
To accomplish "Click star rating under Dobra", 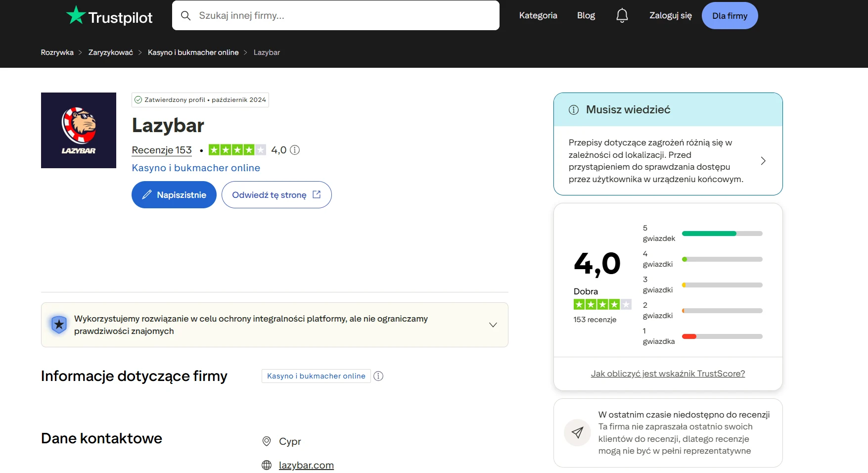I will point(602,304).
